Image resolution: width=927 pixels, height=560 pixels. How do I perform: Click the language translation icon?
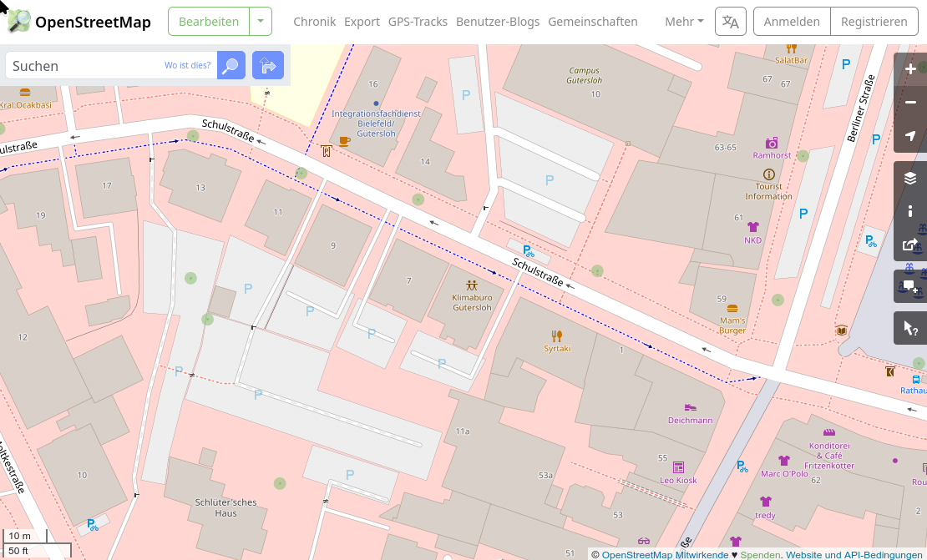pos(730,22)
